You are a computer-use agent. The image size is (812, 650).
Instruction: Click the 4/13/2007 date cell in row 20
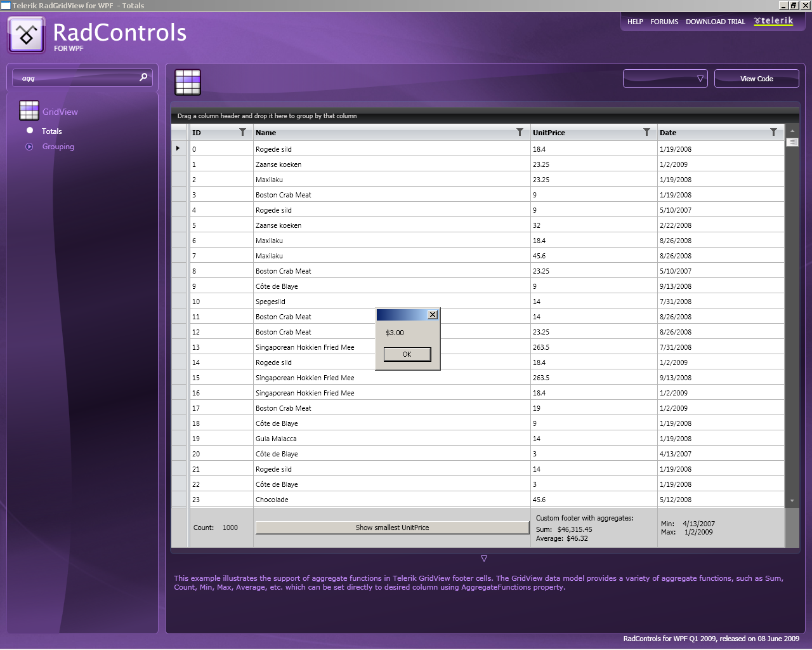(721, 454)
